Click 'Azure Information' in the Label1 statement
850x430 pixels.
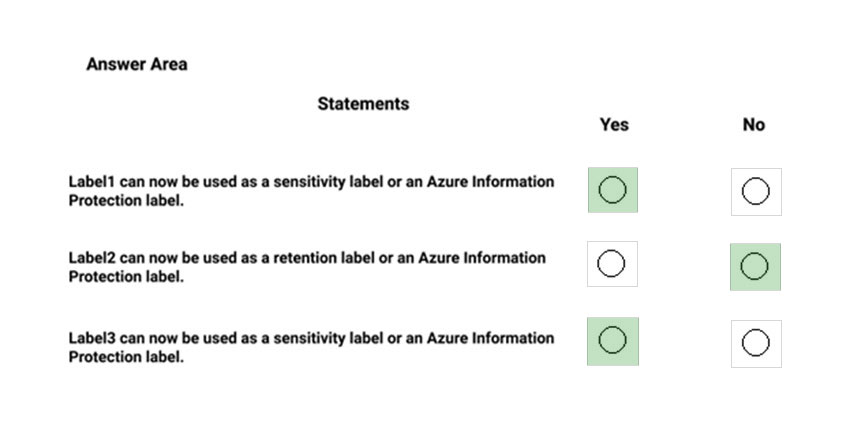[490, 182]
